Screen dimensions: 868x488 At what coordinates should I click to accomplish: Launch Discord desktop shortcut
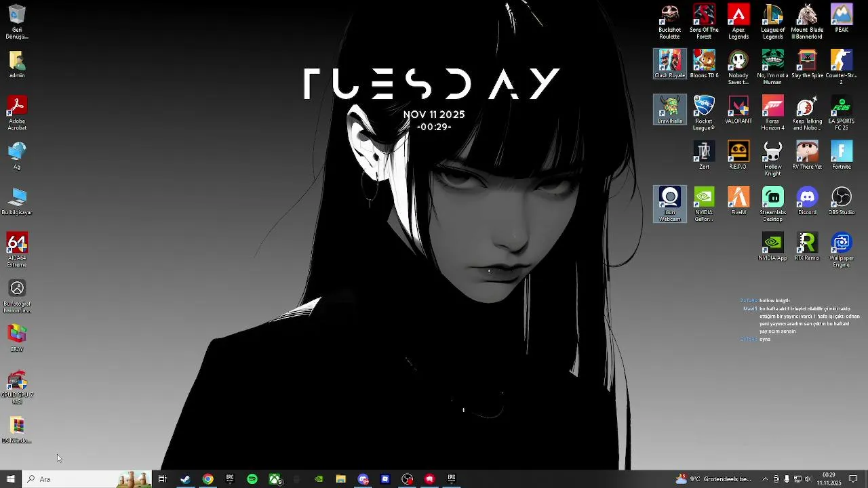(x=807, y=200)
